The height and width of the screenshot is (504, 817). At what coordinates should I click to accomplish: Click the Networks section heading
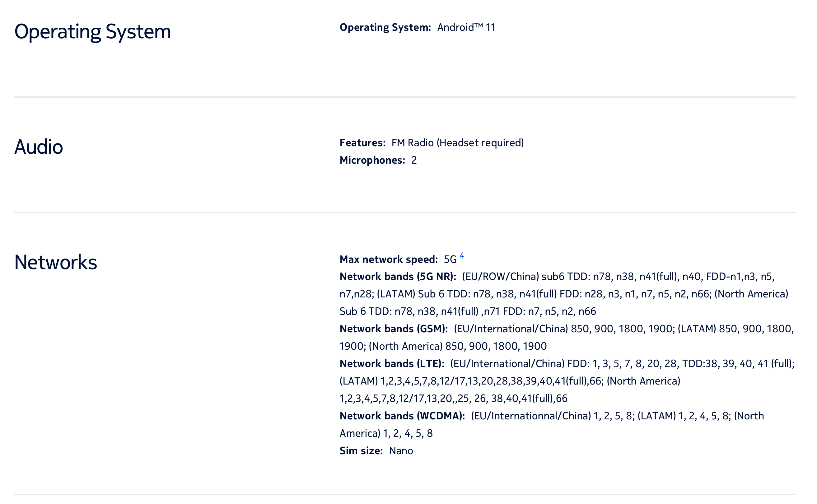click(x=56, y=262)
